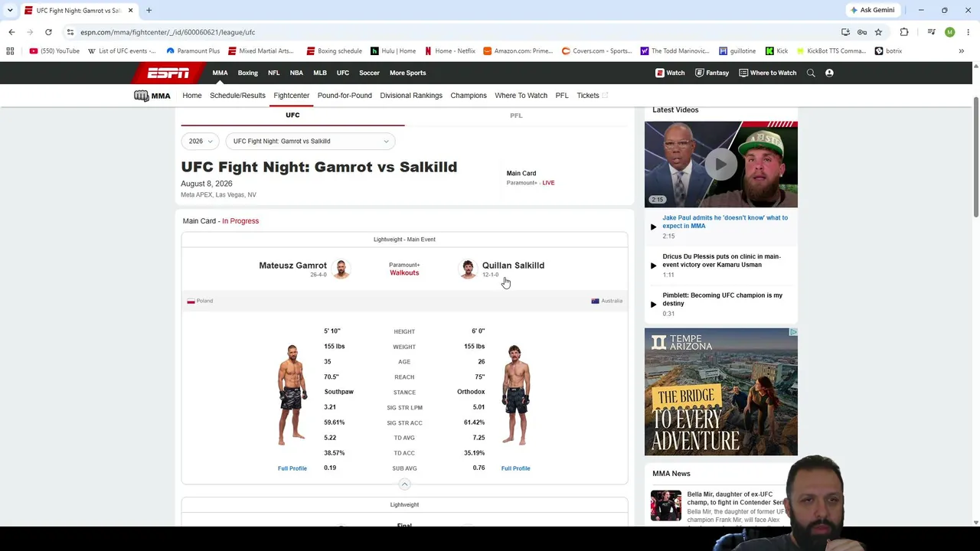The image size is (980, 551).
Task: Open Pound-for-Pound rankings
Action: 345,96
